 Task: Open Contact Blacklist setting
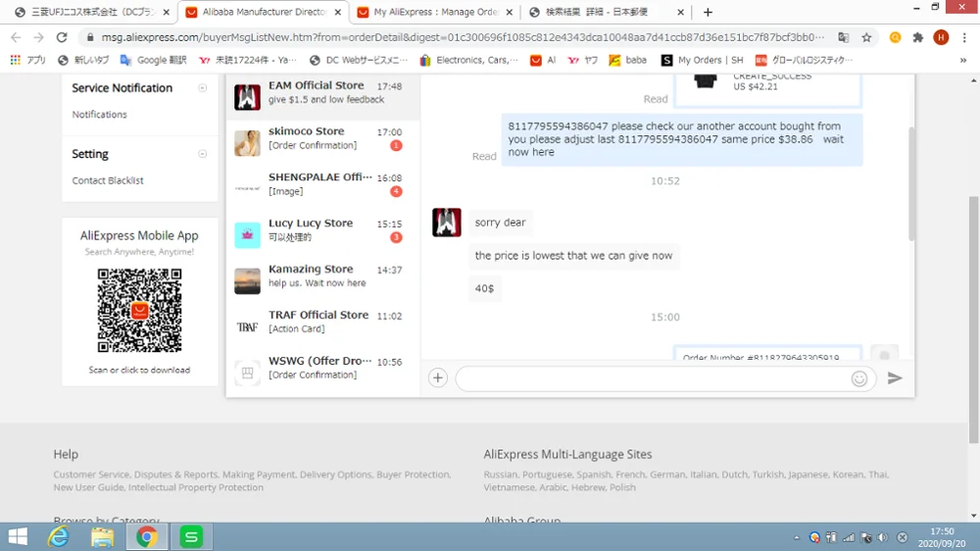(108, 180)
